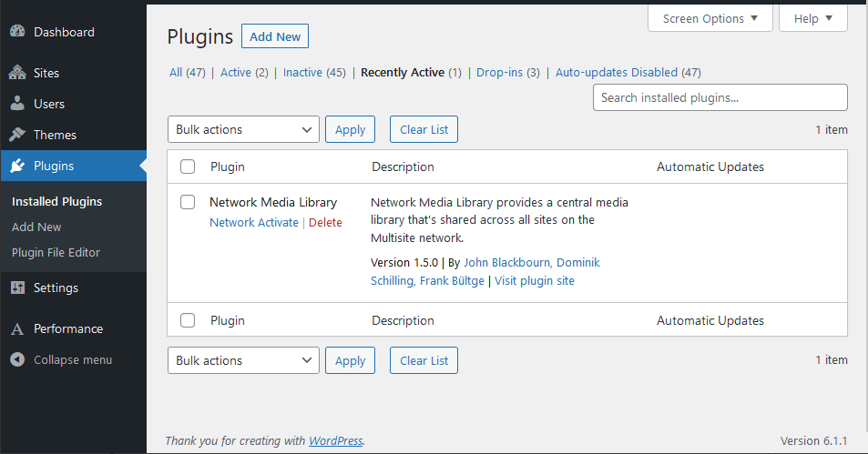Screen dimensions: 868x454
Task: Click the Plugins plug icon
Action: (x=17, y=166)
